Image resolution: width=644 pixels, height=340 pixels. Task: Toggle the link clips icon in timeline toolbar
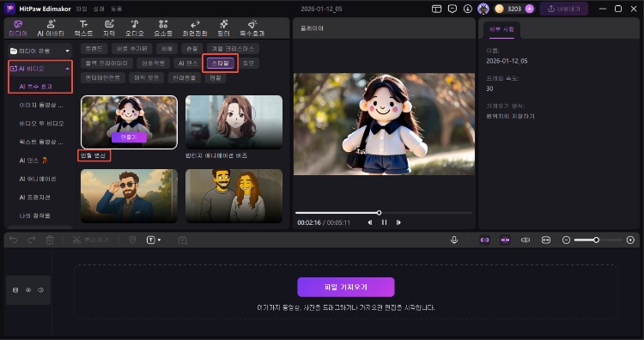484,240
